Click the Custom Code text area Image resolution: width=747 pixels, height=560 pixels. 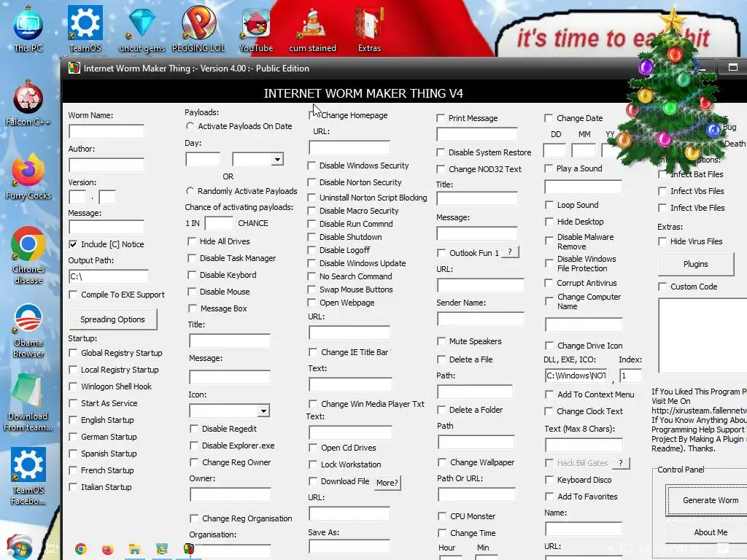[x=703, y=335]
